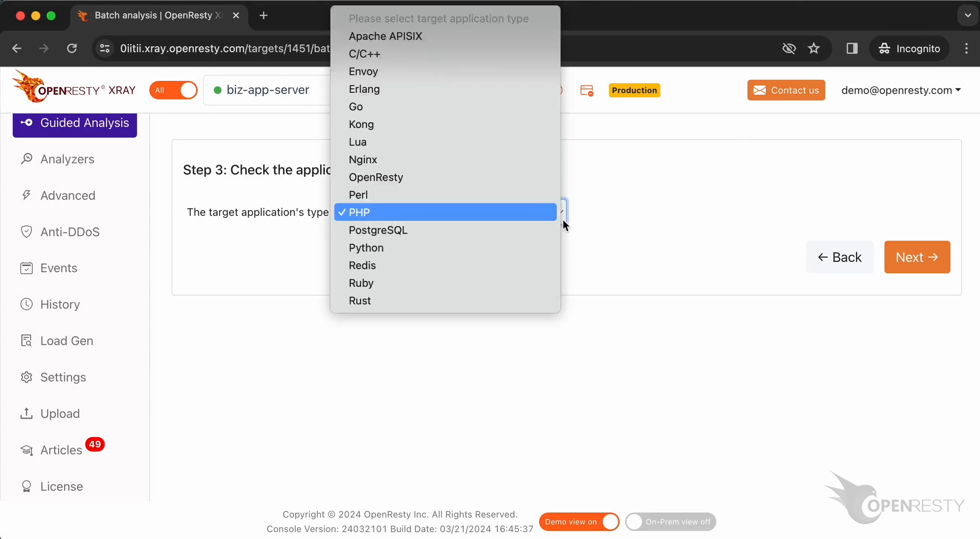Click the browser address bar URL

tap(225, 48)
